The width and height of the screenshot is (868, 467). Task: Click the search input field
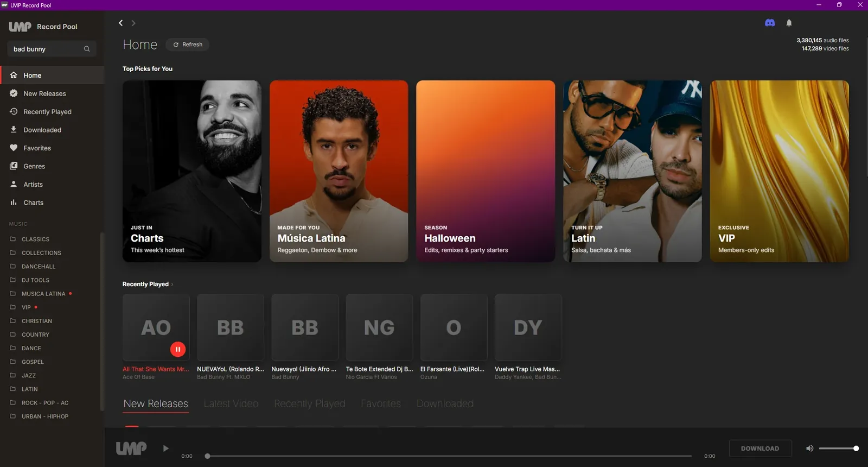point(52,49)
